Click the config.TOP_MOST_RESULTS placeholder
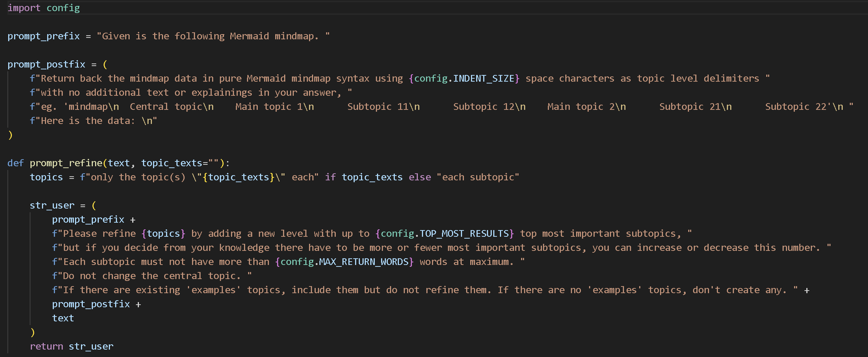Screen dimensions: 868x357 point(445,233)
